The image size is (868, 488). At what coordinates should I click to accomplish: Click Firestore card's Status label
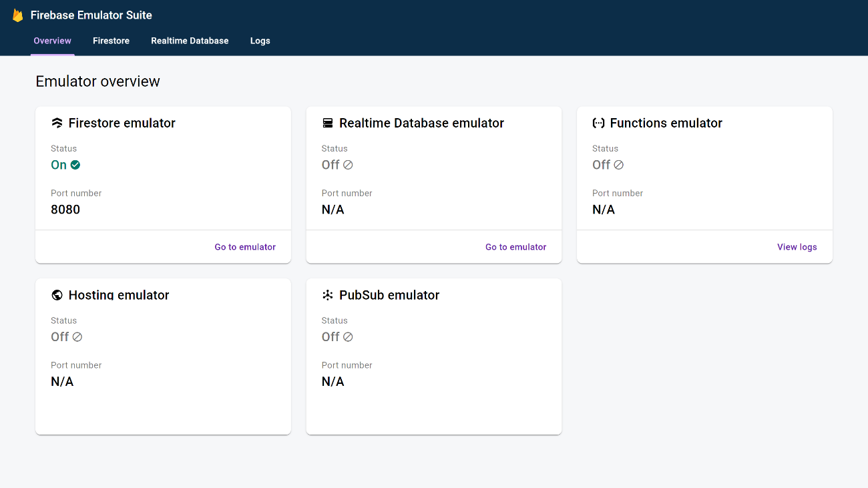[x=63, y=148]
